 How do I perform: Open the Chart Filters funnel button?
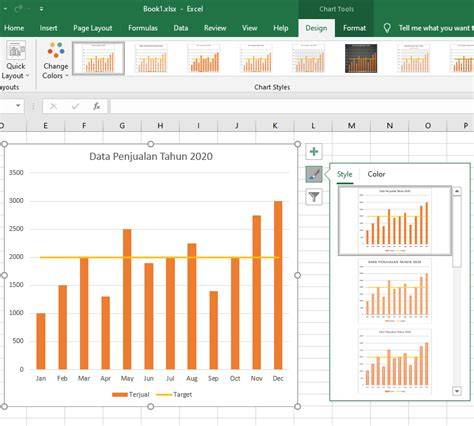tap(314, 197)
